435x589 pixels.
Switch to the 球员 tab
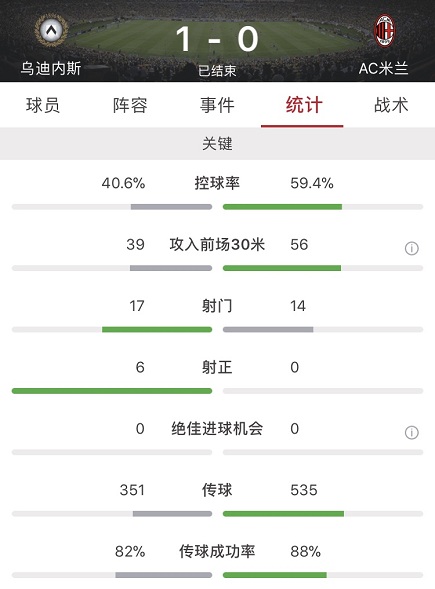(x=43, y=105)
